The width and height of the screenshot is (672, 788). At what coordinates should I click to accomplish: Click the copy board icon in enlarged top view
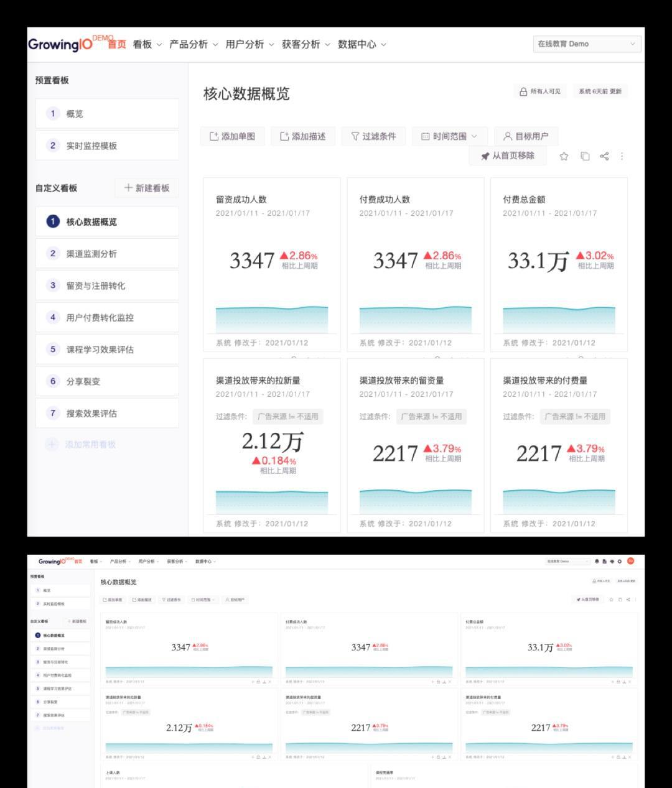click(x=585, y=156)
